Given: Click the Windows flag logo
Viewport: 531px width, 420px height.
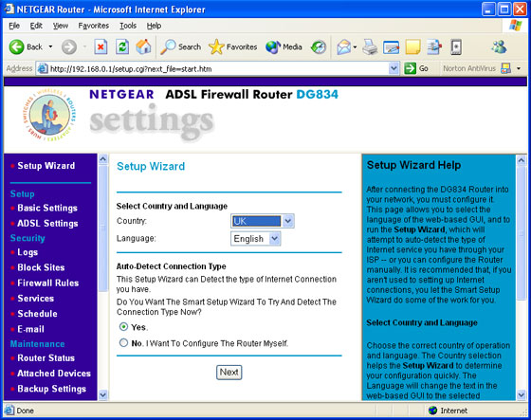Looking at the screenshot, I should [515, 26].
